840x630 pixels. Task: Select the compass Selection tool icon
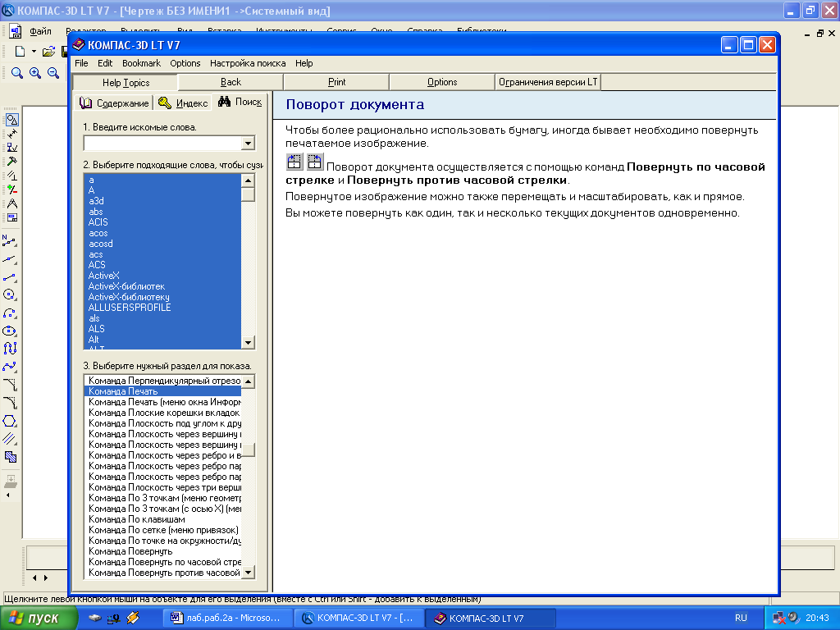point(11,203)
